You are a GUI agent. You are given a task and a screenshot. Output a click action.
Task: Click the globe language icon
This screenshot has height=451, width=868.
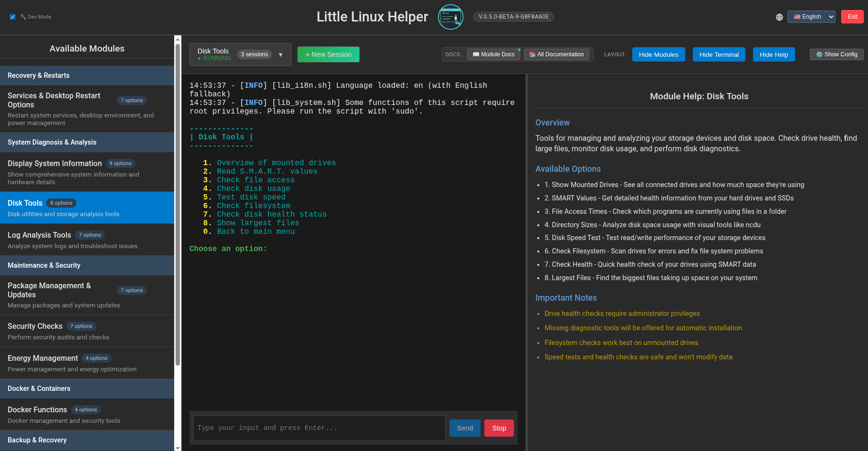point(779,17)
